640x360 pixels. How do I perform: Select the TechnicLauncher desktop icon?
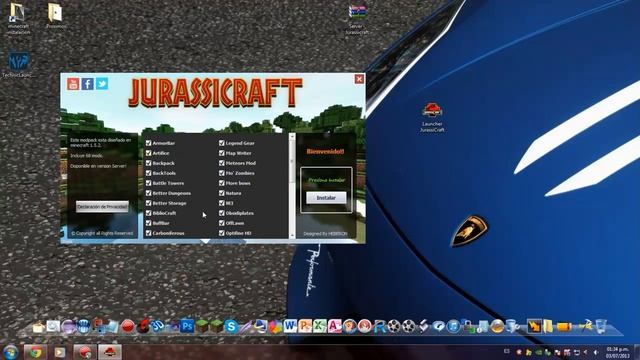tap(18, 64)
